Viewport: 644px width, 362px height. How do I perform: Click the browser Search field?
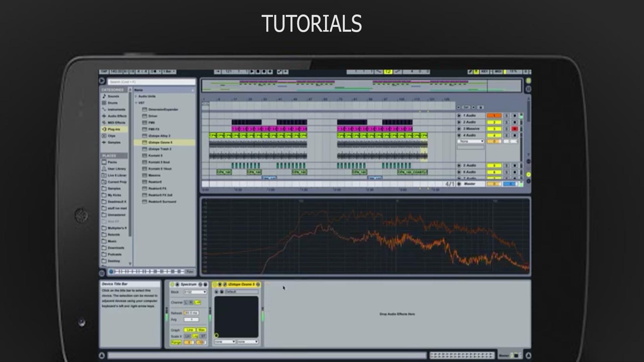pos(151,82)
